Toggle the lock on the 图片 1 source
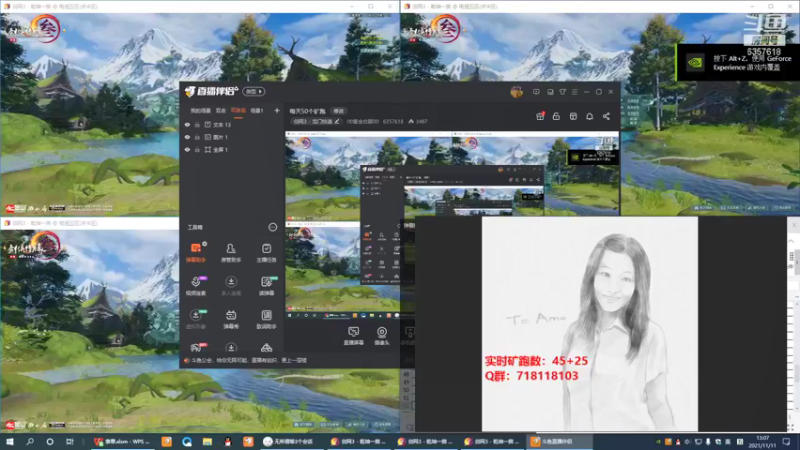The height and width of the screenshot is (450, 800). 197,137
